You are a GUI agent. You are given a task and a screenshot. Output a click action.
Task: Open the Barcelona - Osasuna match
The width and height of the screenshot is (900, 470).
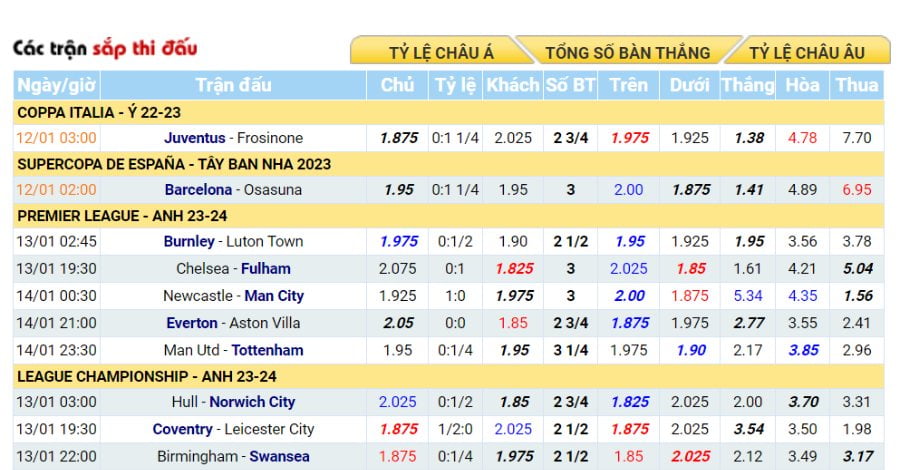tap(233, 189)
